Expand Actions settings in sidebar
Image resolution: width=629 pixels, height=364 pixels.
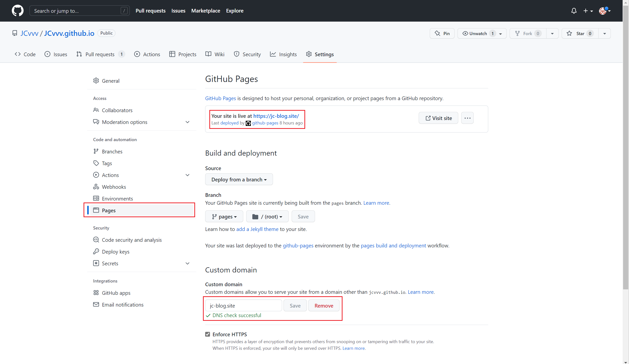click(142, 175)
